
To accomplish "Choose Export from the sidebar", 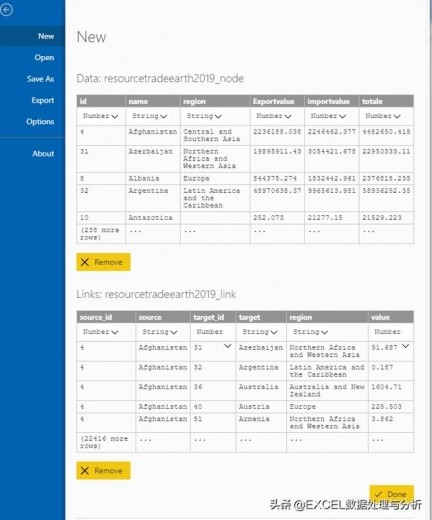I will pos(43,100).
